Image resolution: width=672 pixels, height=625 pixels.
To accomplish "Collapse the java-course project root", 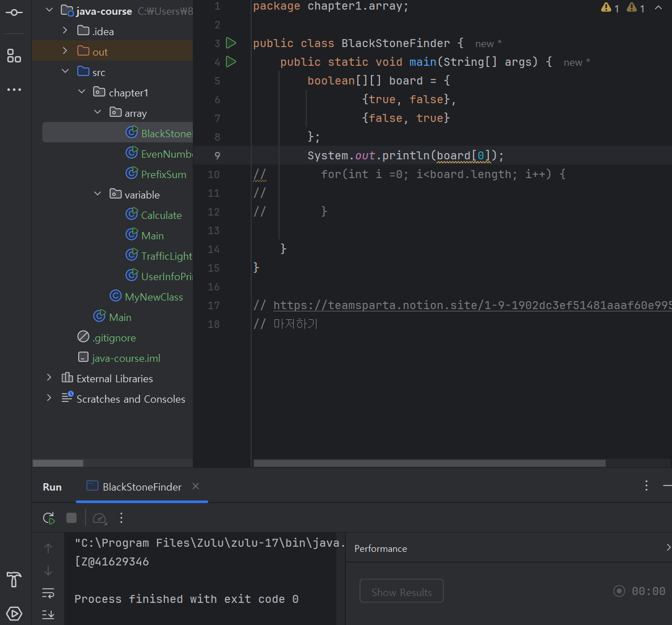I will tap(49, 10).
